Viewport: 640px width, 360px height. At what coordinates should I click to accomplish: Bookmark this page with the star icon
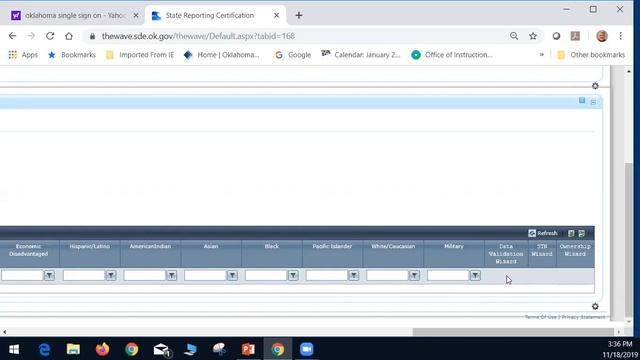coord(533,36)
